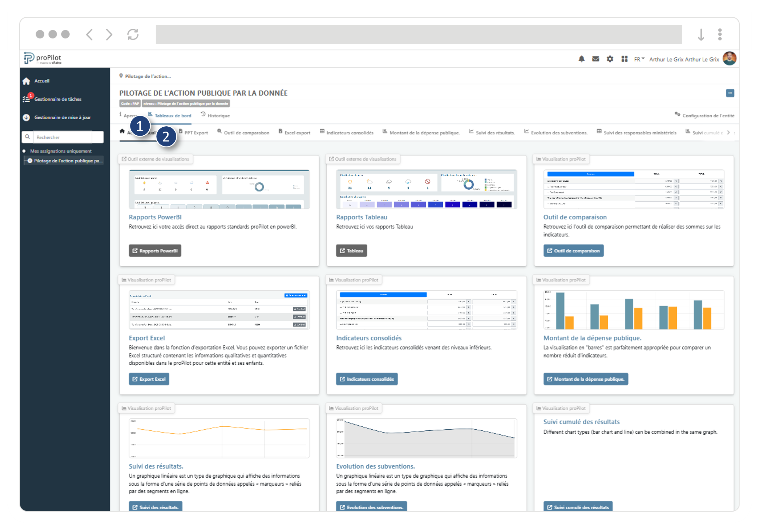Open Gestionnaire de mise à jour
The height and width of the screenshot is (532, 759).
pyautogui.click(x=57, y=117)
